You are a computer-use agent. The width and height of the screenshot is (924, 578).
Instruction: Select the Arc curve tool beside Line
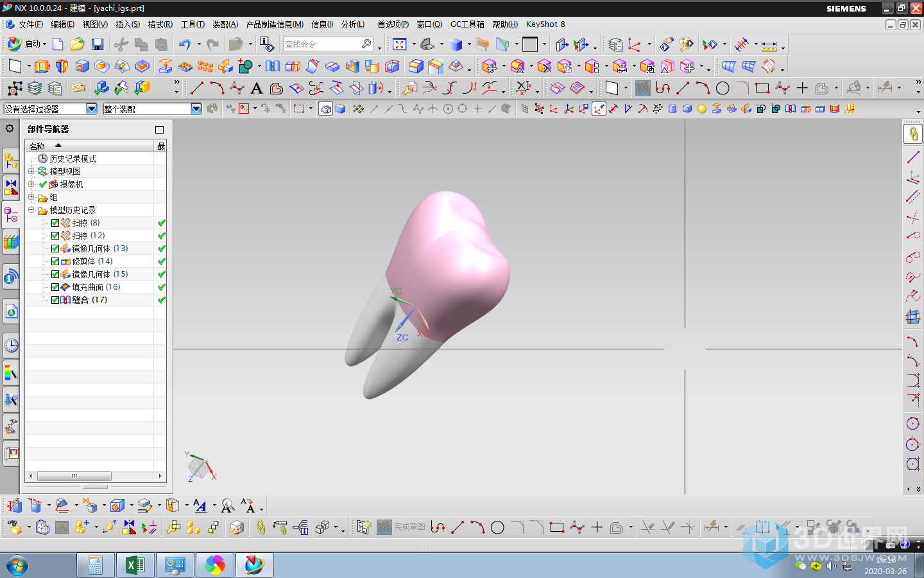tap(217, 88)
